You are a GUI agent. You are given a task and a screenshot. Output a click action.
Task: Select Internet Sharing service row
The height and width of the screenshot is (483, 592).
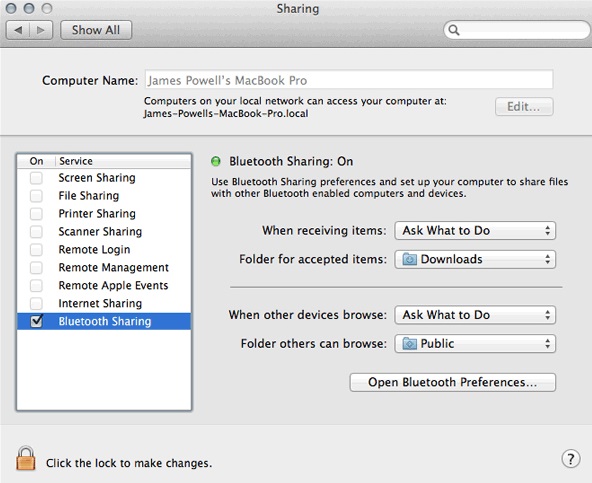(104, 303)
